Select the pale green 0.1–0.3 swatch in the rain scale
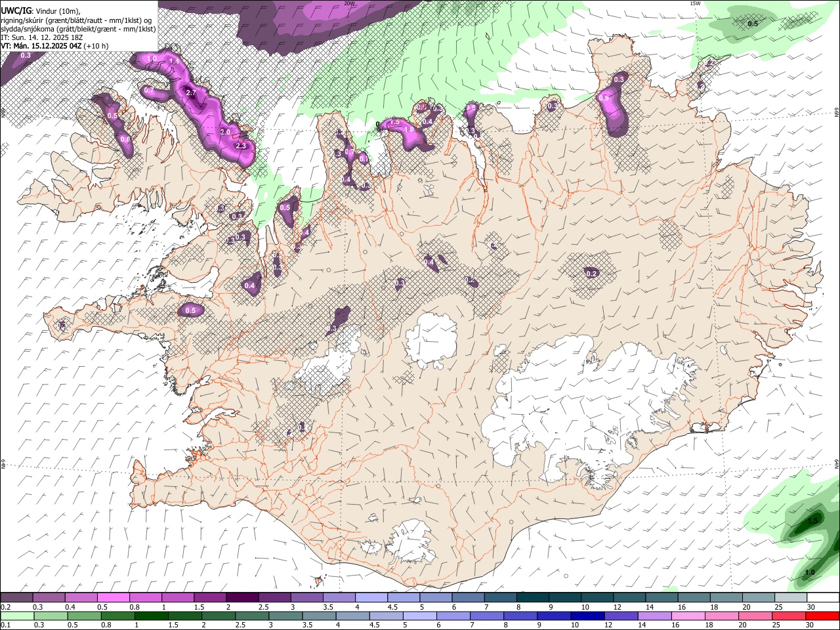840x630 pixels. click(17, 616)
